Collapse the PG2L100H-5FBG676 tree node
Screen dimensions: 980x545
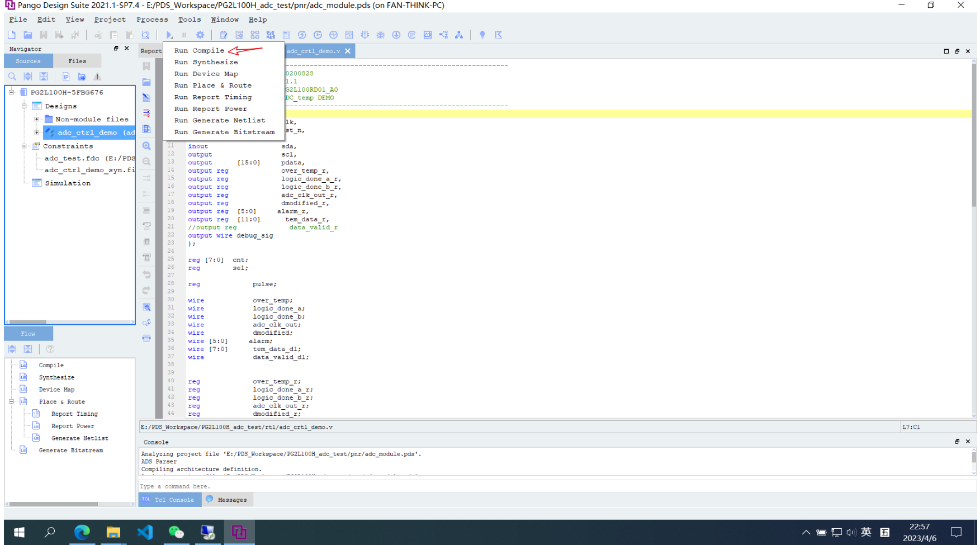(x=11, y=92)
